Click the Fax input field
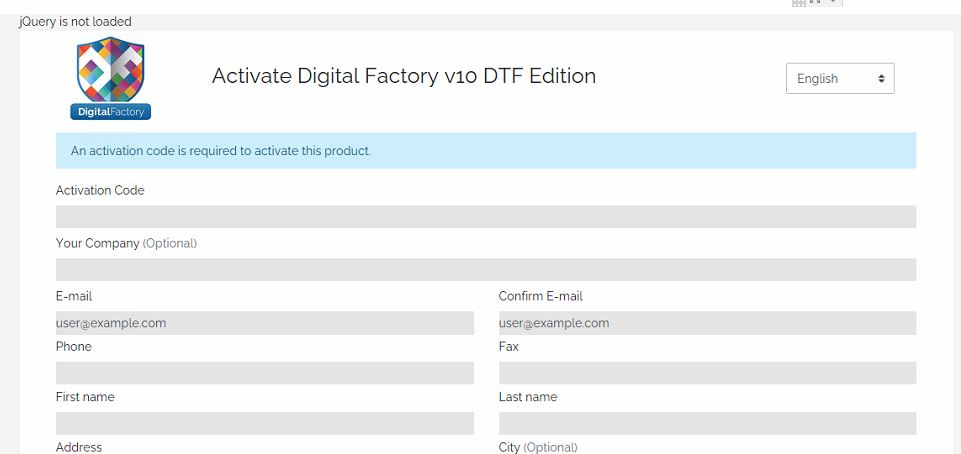This screenshot has width=961, height=454. point(707,373)
